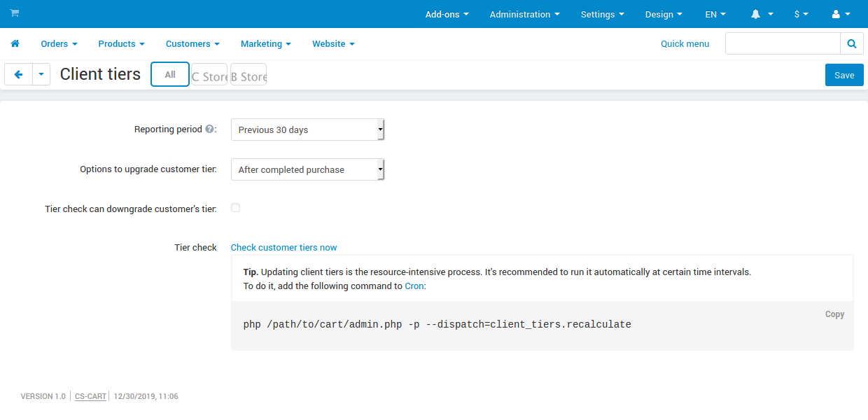Open the Website menu
Image resolution: width=868 pixels, height=420 pixels.
pos(333,43)
